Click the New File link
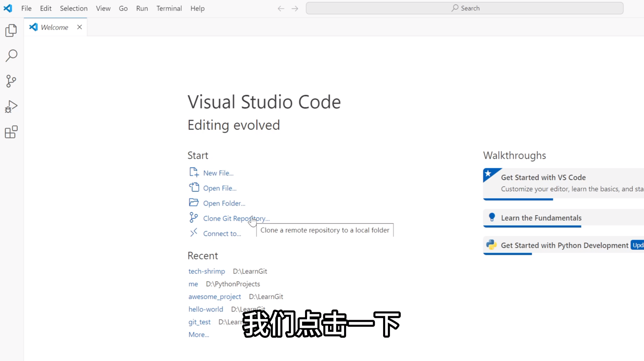 [x=218, y=173]
